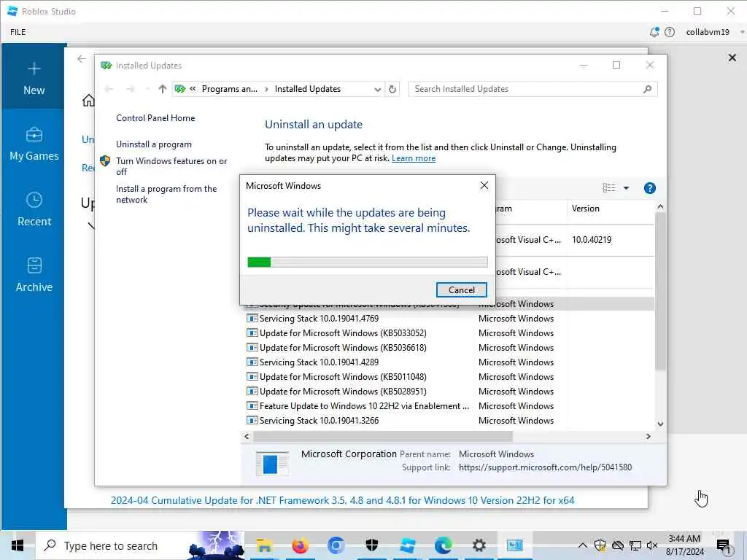Open Turn Windows features on or off
747x560 pixels.
coord(171,166)
